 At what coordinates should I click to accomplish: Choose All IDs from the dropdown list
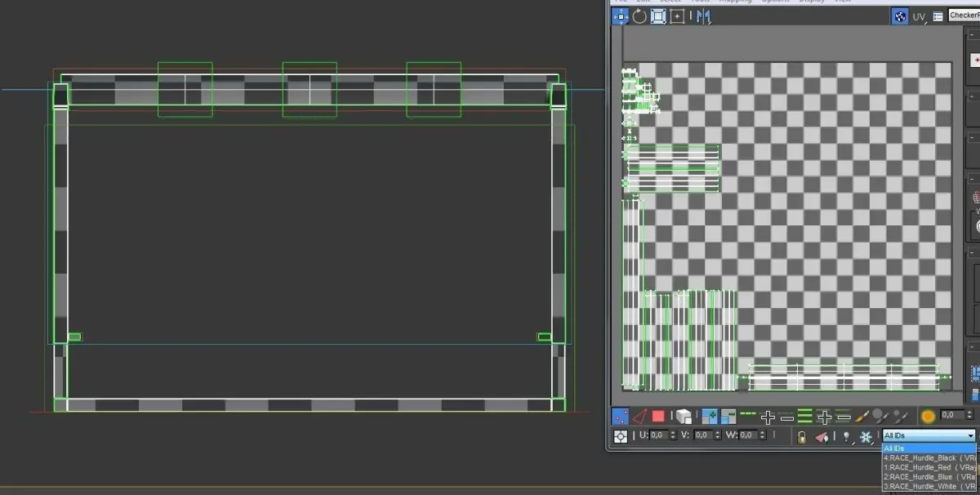tap(929, 448)
